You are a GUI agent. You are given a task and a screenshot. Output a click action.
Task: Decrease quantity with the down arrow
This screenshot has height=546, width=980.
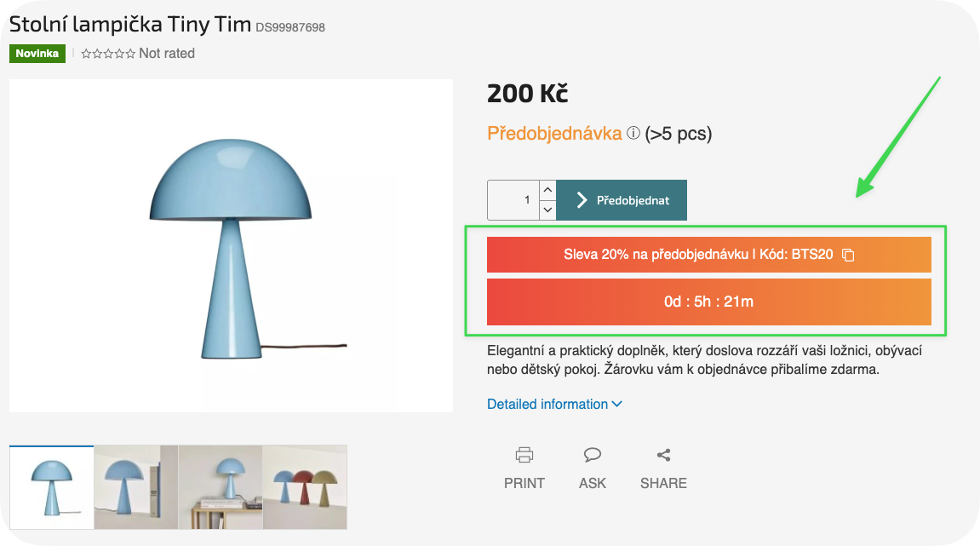coord(548,210)
